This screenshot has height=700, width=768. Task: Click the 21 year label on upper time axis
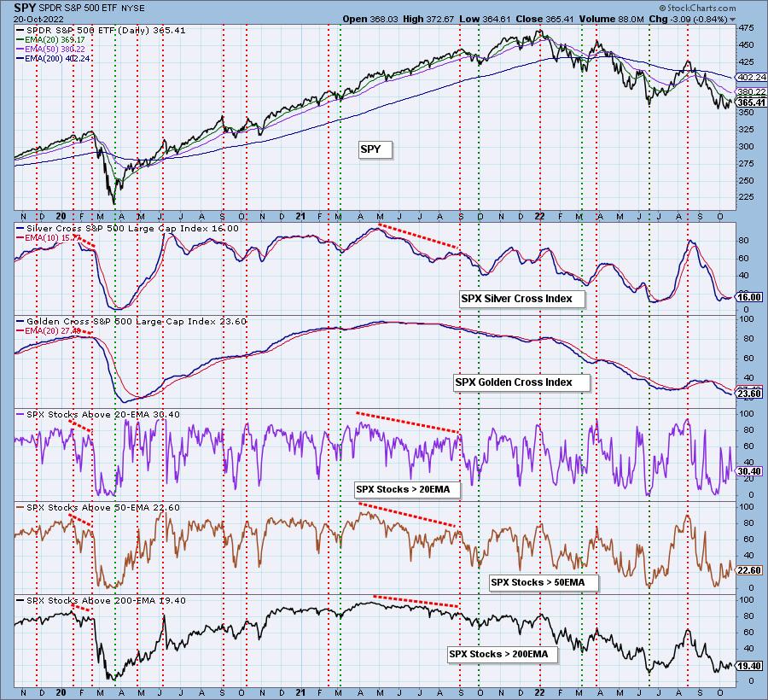[x=300, y=216]
